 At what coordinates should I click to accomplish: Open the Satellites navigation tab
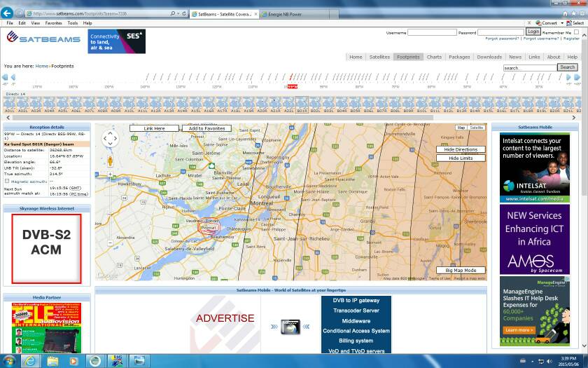(379, 57)
